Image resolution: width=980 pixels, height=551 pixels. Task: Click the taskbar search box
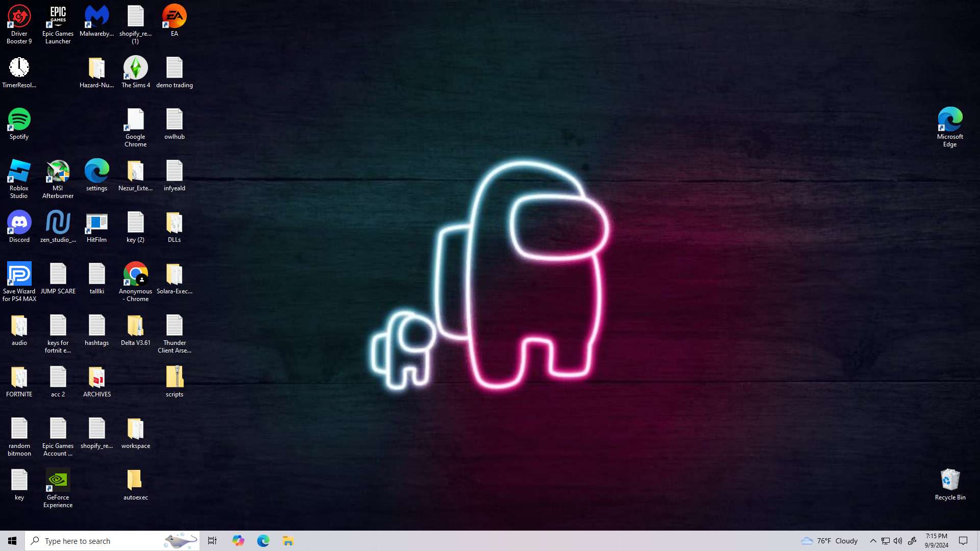click(x=102, y=541)
